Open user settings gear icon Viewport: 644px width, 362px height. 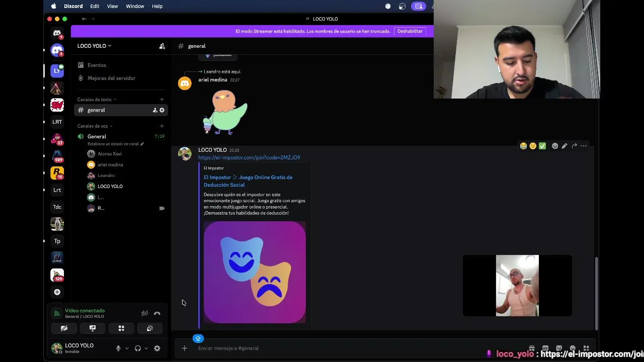(x=157, y=348)
